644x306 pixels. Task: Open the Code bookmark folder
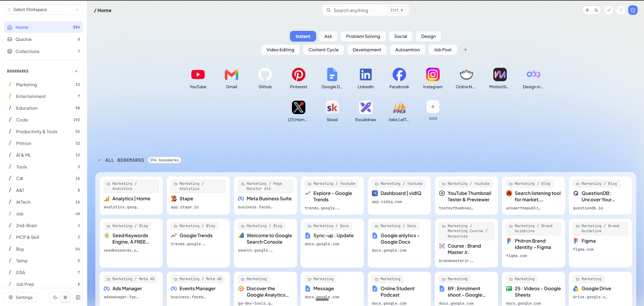[43, 120]
